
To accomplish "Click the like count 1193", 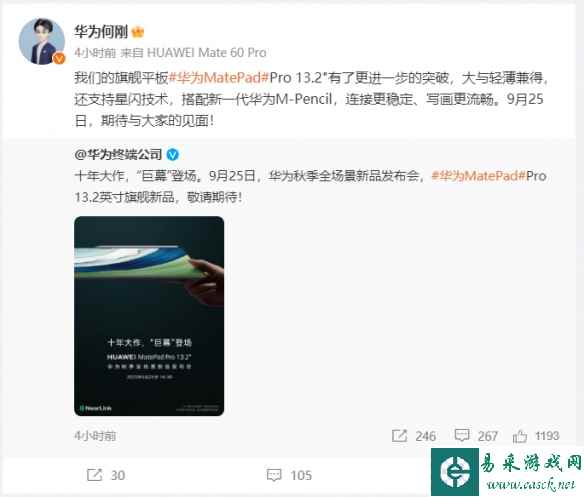I will pos(547,436).
